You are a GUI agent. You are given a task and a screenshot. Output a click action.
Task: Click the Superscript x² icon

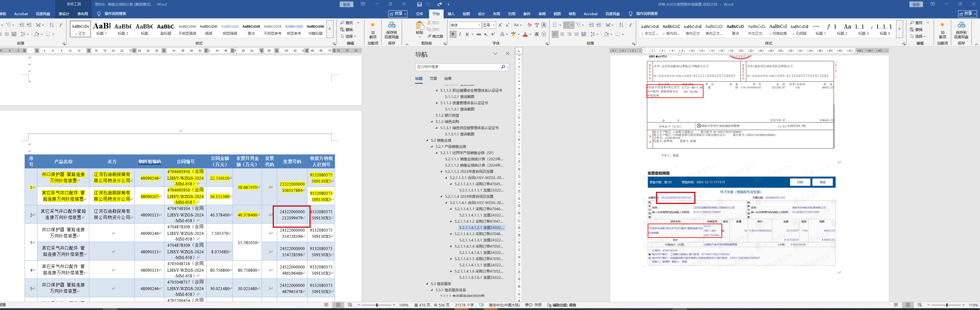pos(493,34)
